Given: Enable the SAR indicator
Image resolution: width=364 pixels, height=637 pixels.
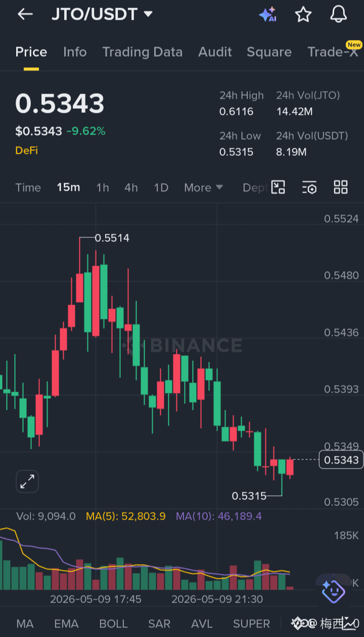Looking at the screenshot, I should pos(159,624).
